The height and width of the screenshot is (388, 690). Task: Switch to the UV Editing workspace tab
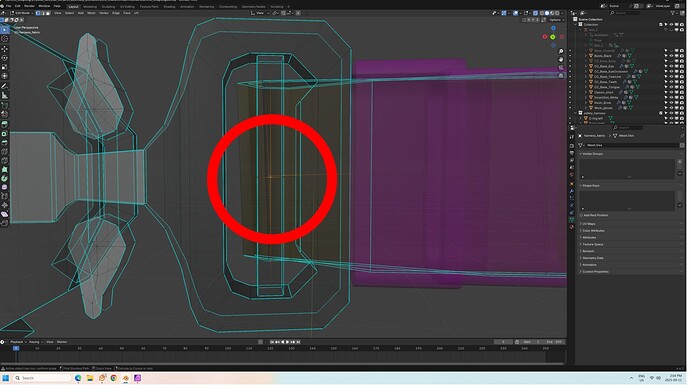[x=128, y=7]
